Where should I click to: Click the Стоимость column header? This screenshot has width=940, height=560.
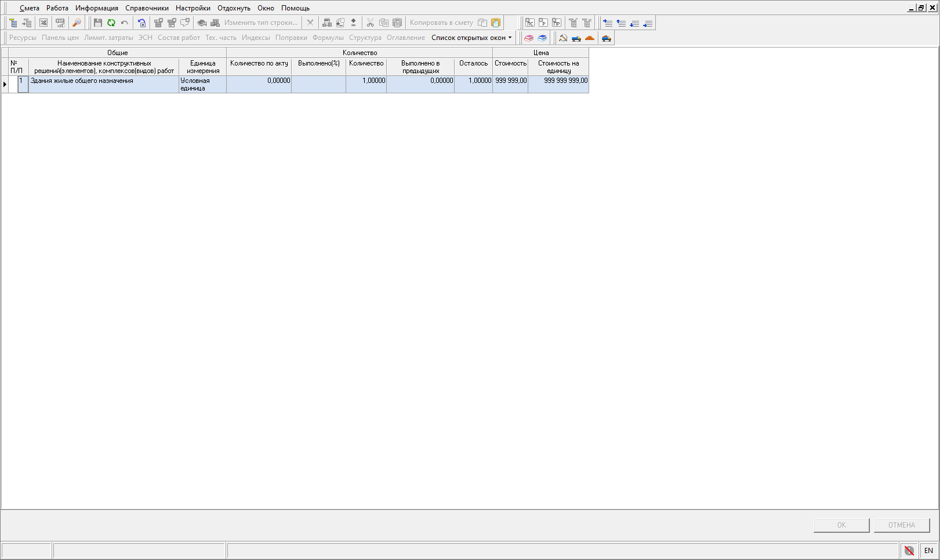pos(510,64)
